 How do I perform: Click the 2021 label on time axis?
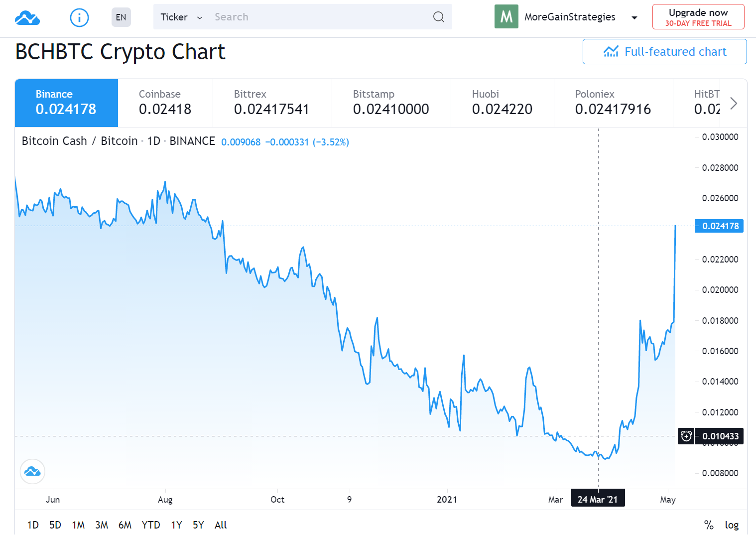tap(447, 500)
